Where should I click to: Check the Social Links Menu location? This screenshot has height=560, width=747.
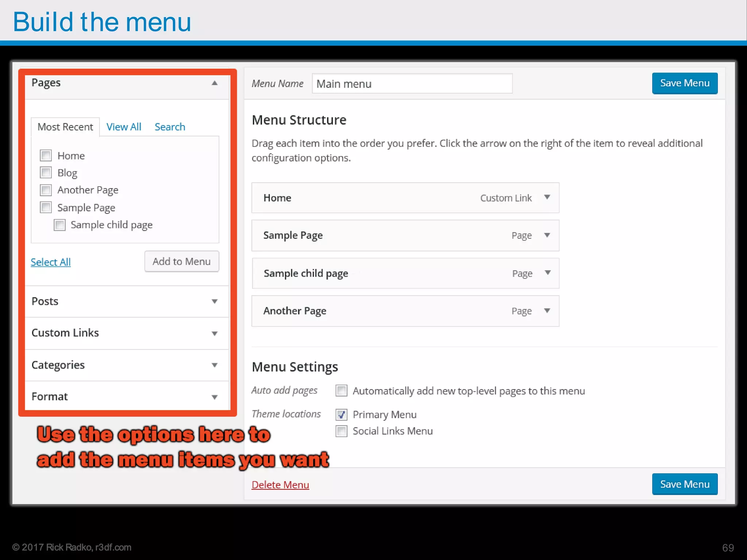(341, 431)
